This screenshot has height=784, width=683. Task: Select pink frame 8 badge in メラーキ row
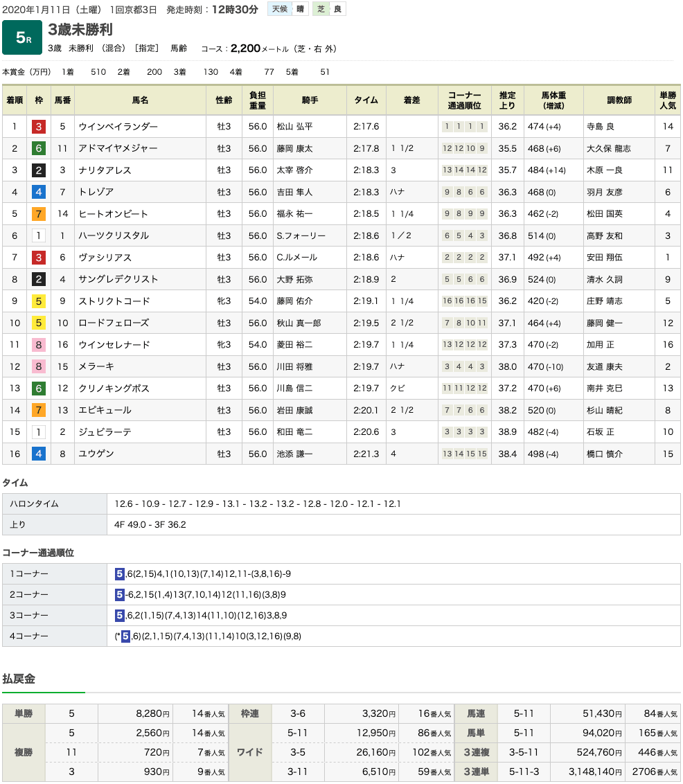39,366
